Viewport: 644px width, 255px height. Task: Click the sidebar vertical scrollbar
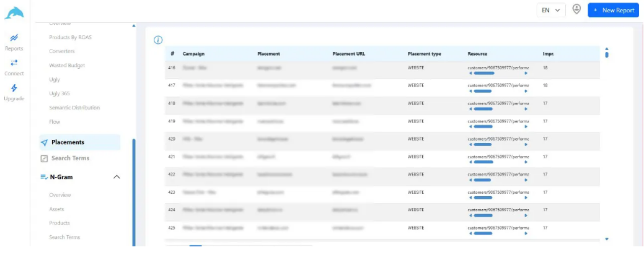coord(133,192)
